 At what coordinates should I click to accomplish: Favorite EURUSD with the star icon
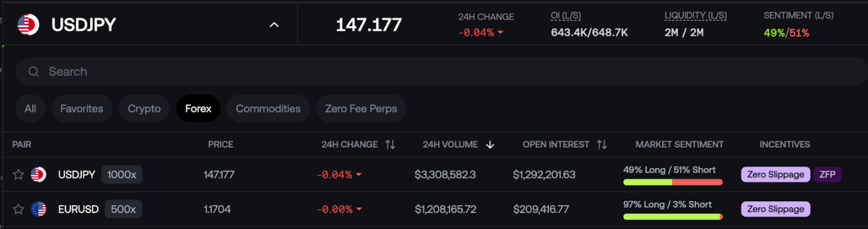pos(19,209)
